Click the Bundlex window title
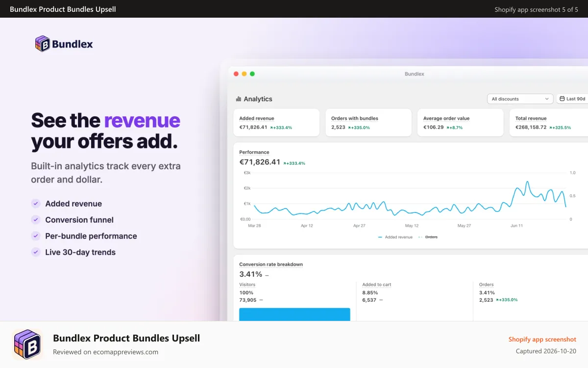 click(x=415, y=74)
